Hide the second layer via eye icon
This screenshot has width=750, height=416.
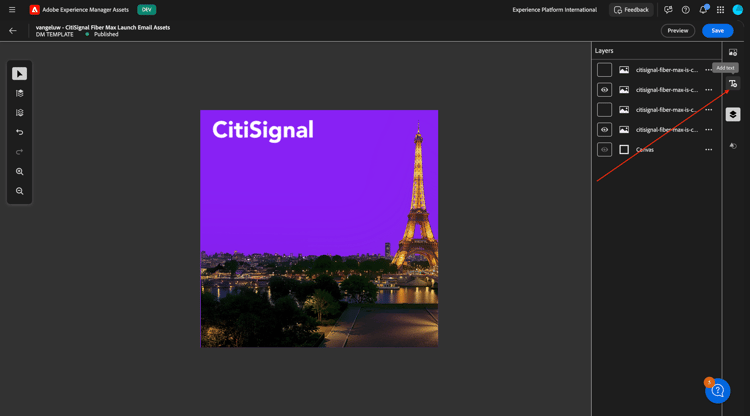pos(604,90)
